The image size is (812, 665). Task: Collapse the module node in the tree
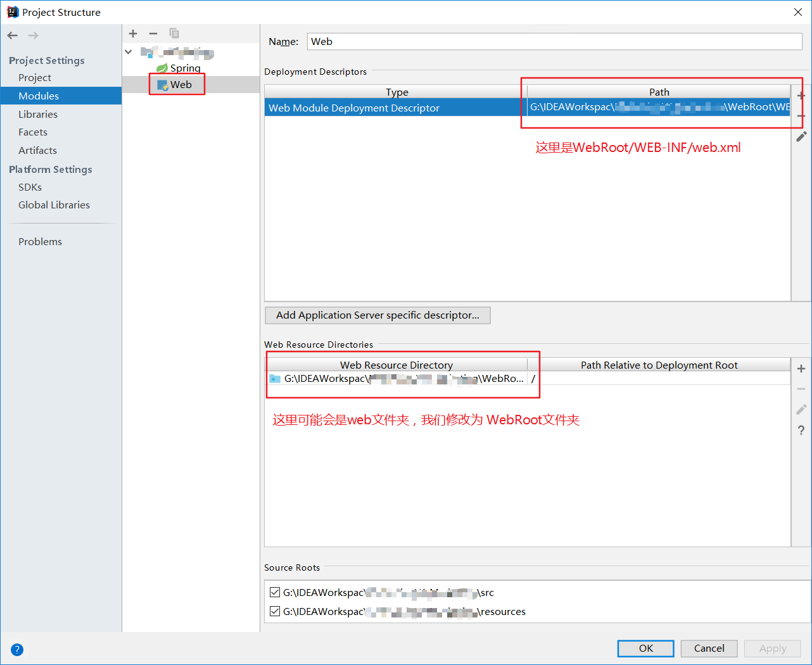click(x=129, y=52)
